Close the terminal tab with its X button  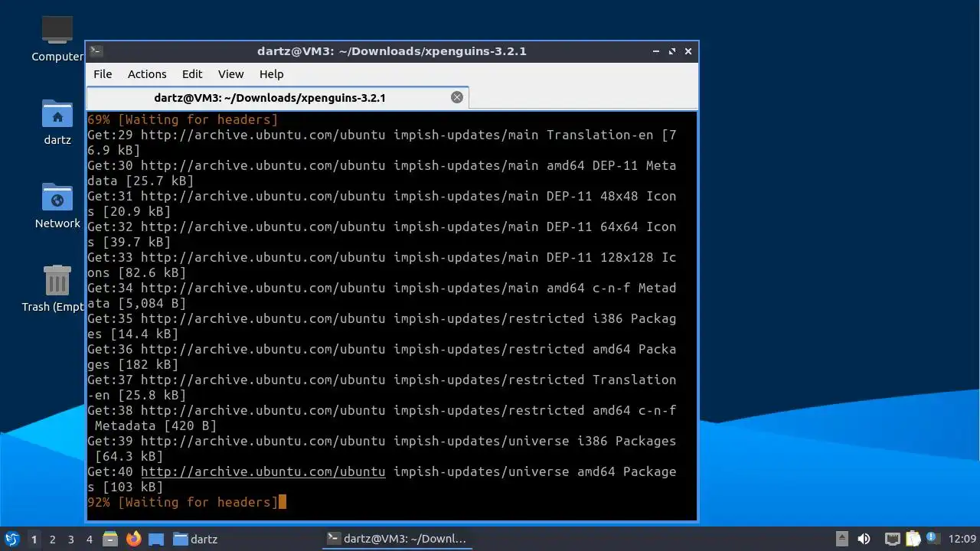[x=457, y=97]
